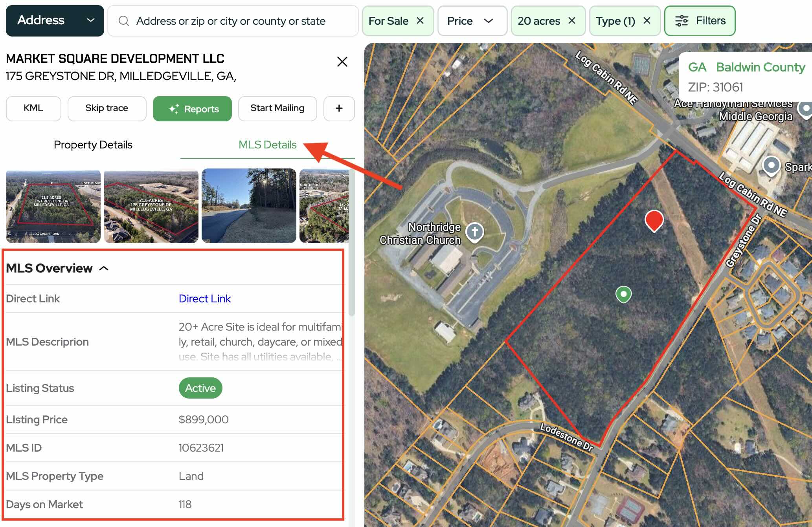Open the Address search type dropdown

coord(55,20)
